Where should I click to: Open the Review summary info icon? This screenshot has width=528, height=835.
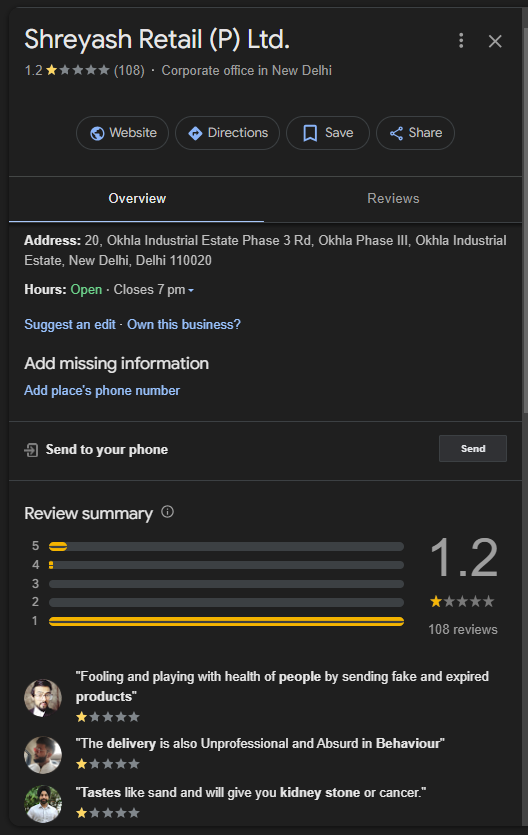coord(167,512)
